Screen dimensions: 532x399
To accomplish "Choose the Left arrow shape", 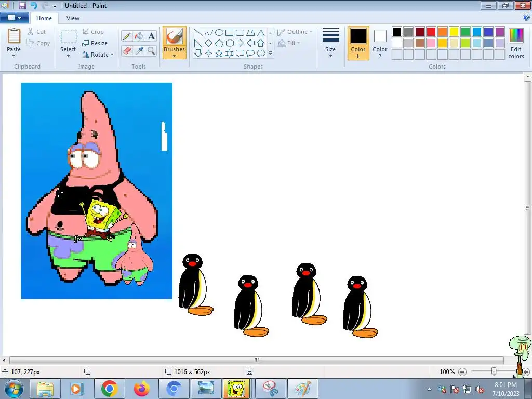I will click(250, 43).
